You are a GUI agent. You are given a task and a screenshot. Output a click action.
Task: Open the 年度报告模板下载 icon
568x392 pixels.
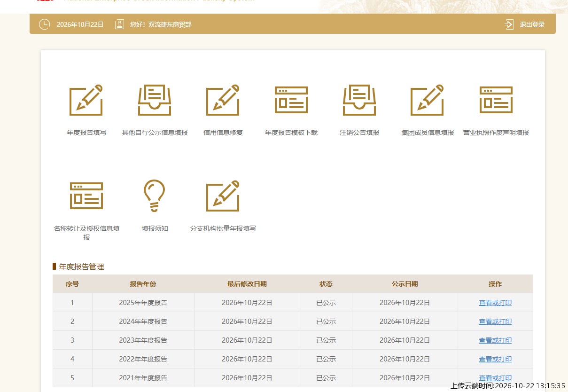click(291, 100)
